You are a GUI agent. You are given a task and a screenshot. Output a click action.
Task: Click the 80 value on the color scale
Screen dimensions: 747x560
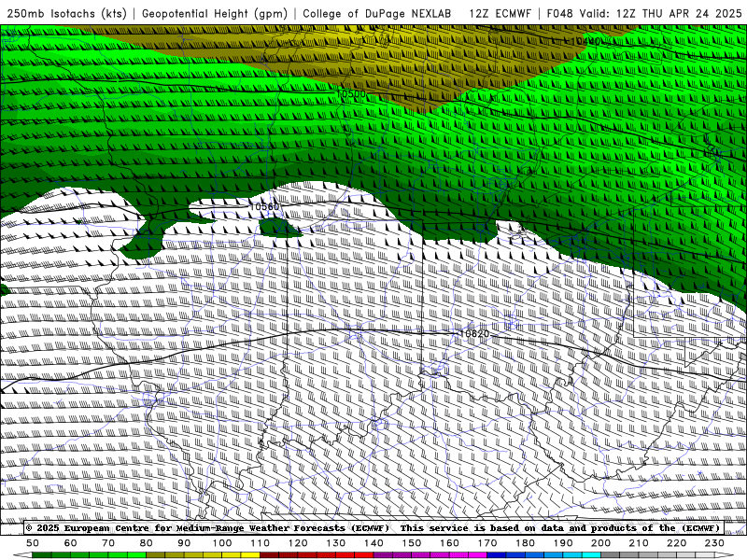tap(147, 543)
